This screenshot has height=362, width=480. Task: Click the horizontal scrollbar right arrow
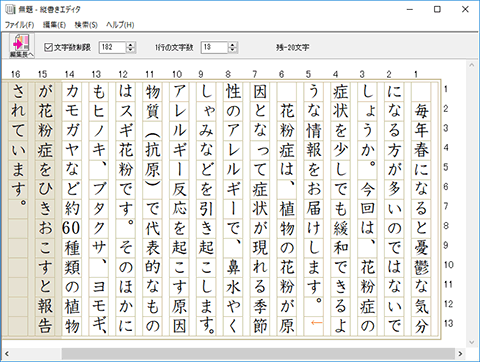coord(461,354)
